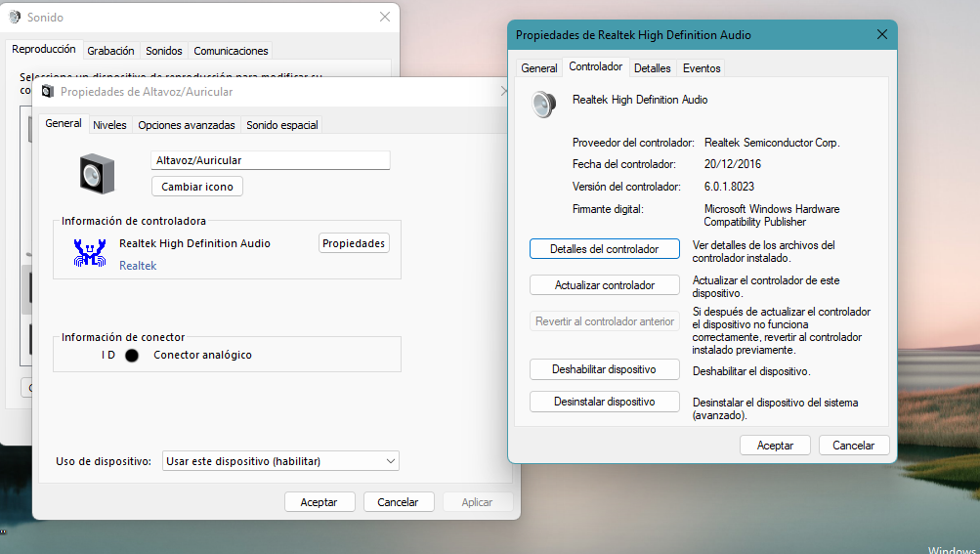980x554 pixels.
Task: Click Microsoft Windows Hardware Compatibility Publisher text
Action: (x=772, y=215)
